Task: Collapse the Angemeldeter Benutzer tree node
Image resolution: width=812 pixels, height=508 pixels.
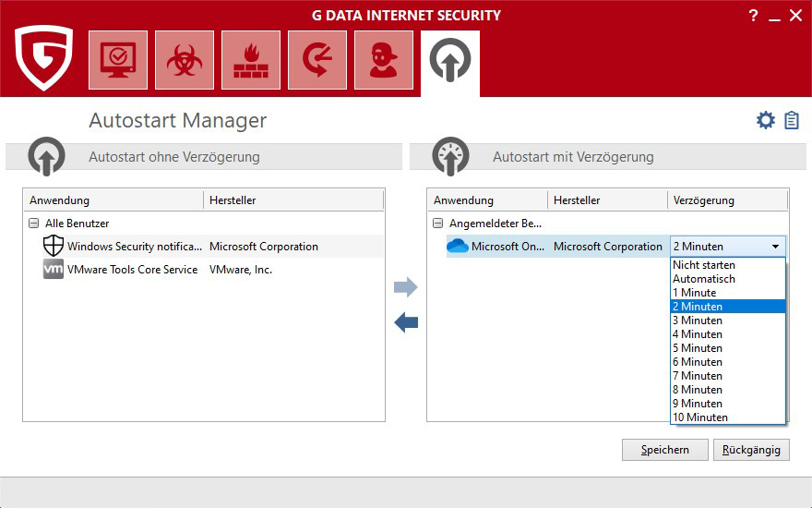Action: click(438, 224)
